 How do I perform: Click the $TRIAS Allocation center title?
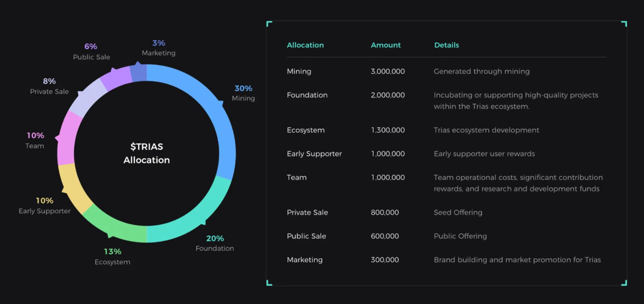[x=147, y=153]
